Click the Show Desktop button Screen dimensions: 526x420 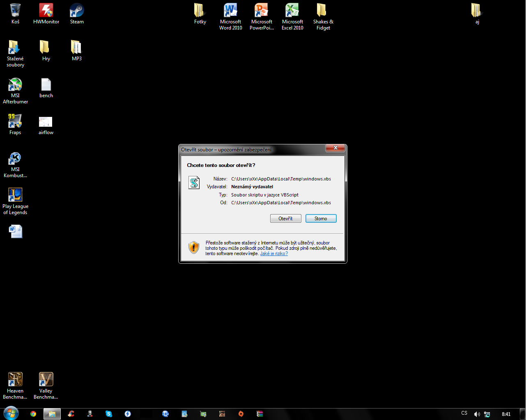[523, 414]
